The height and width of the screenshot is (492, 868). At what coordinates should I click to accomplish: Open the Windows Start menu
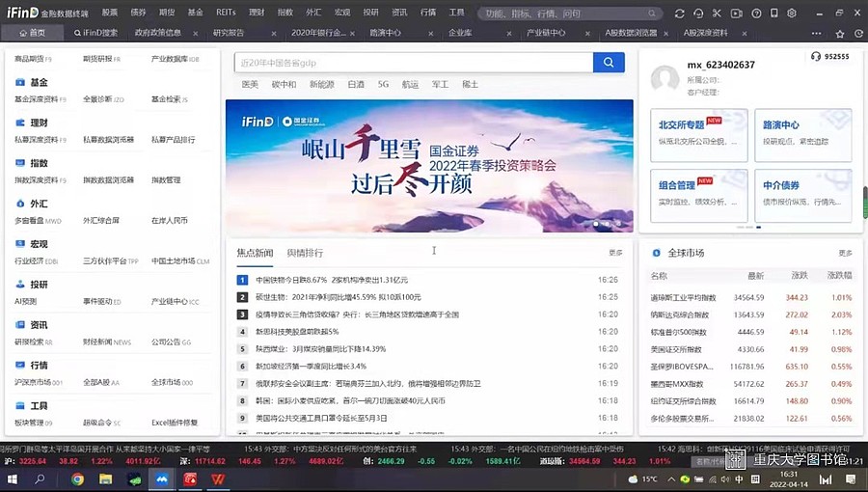(x=13, y=478)
